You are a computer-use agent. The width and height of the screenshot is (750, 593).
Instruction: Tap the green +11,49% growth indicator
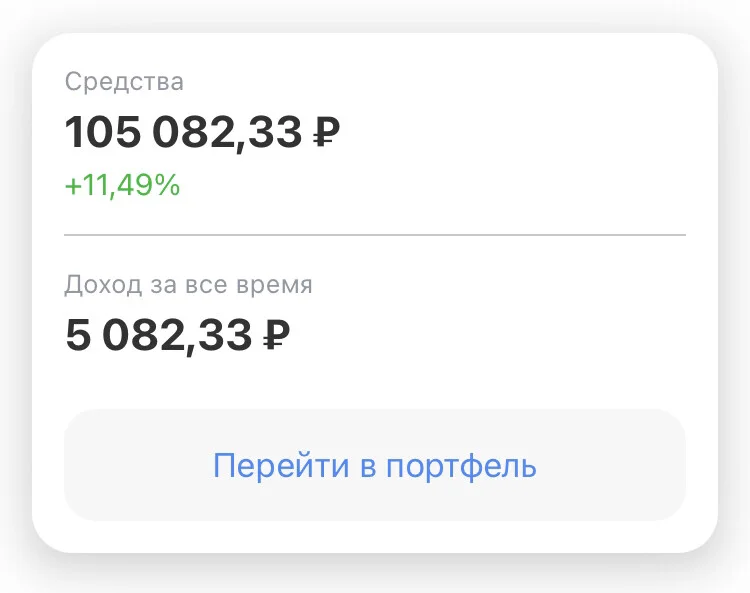coord(122,186)
